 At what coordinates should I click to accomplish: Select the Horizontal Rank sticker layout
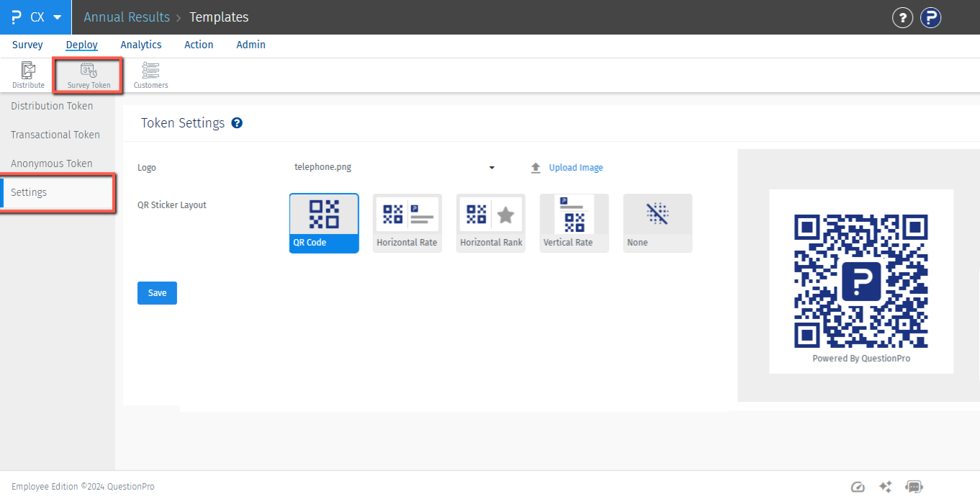tap(491, 223)
